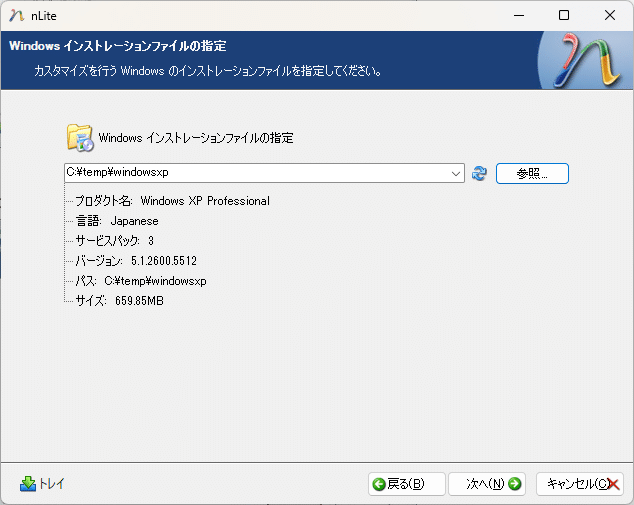Select the バージョン: 5.1.2600.5512 row

click(136, 261)
